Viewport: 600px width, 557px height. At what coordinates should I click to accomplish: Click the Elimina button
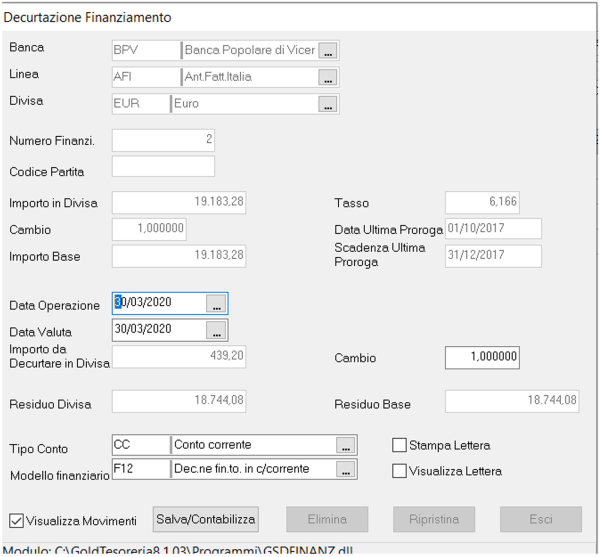click(327, 519)
